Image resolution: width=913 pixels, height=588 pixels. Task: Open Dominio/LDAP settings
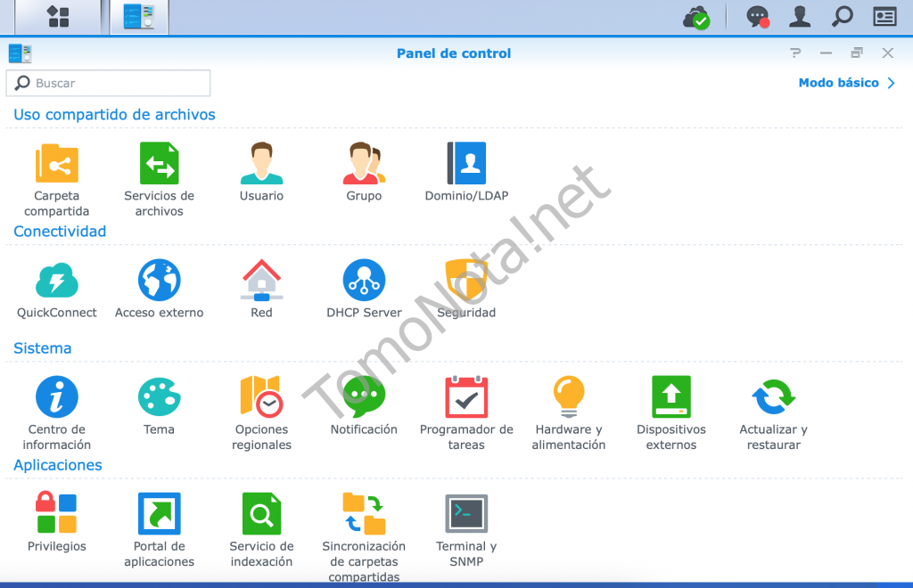coord(466,164)
